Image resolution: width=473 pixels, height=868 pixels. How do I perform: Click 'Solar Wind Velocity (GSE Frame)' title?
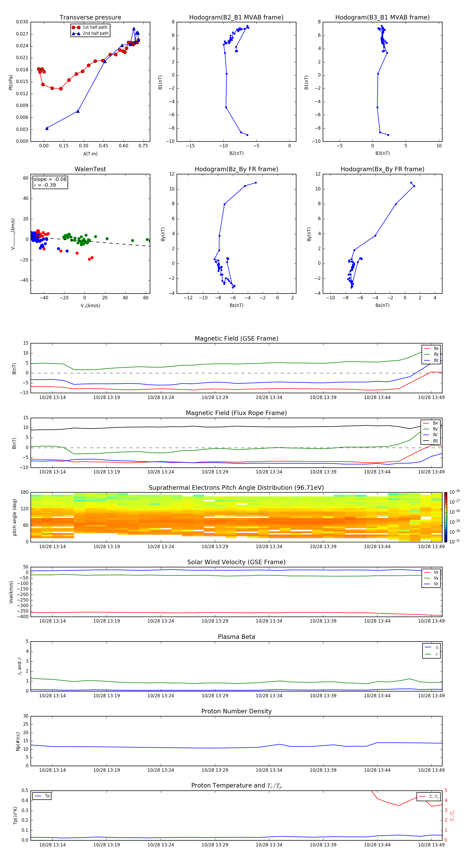point(236,562)
